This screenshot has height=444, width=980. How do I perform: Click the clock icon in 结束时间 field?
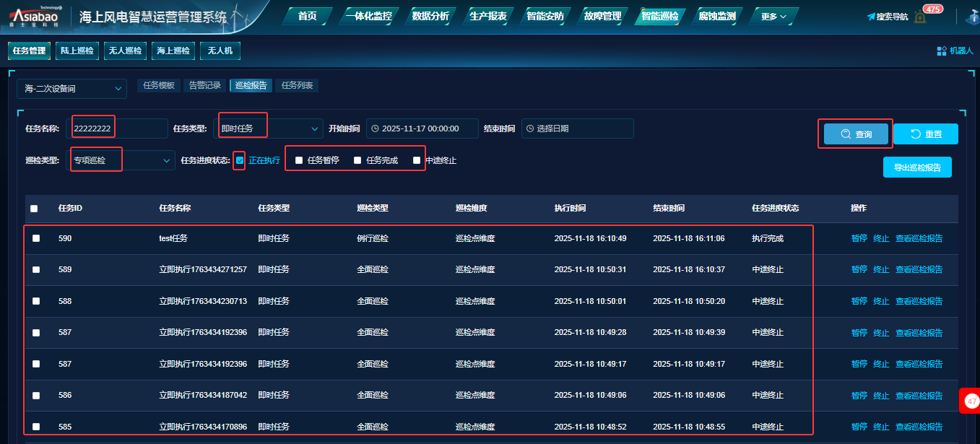click(x=530, y=129)
